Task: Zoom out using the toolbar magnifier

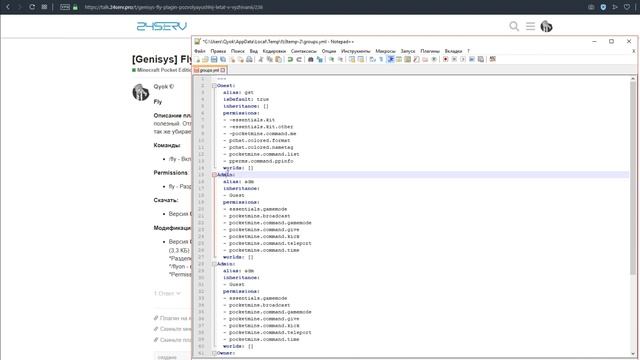Action: (340, 60)
